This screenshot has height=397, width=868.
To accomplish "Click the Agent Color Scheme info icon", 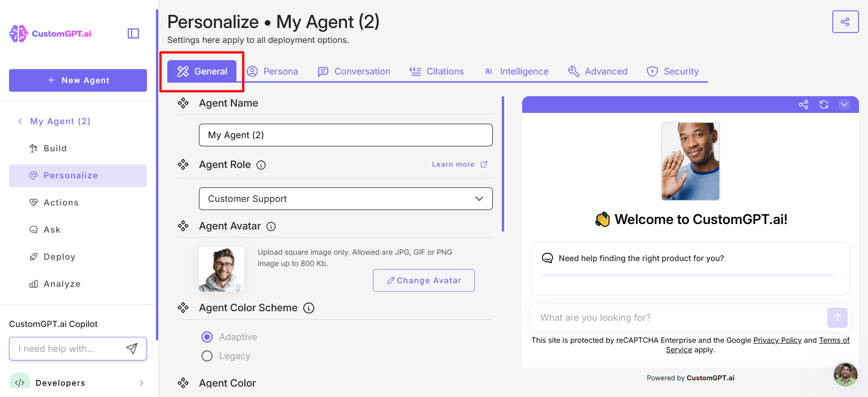I will click(309, 308).
